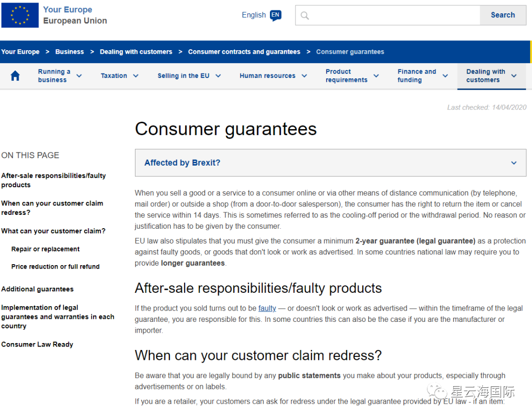Open Human resources navigation menu
This screenshot has height=415, width=532.
click(273, 76)
